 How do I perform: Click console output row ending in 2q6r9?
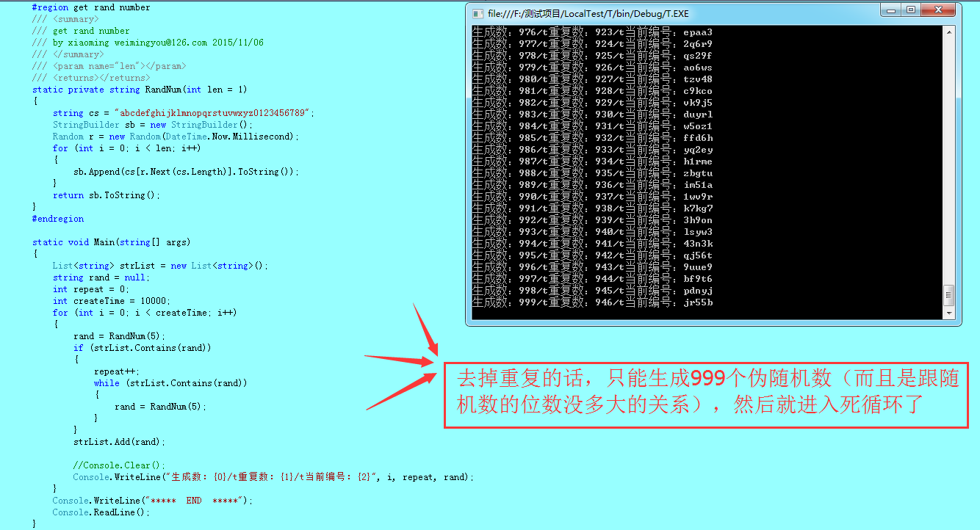(x=592, y=44)
